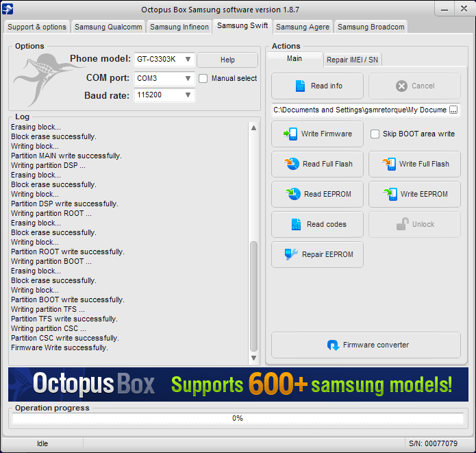Viewport: 476px width, 453px height.
Task: Click the Octopus Box advertisement banner
Action: [x=238, y=384]
